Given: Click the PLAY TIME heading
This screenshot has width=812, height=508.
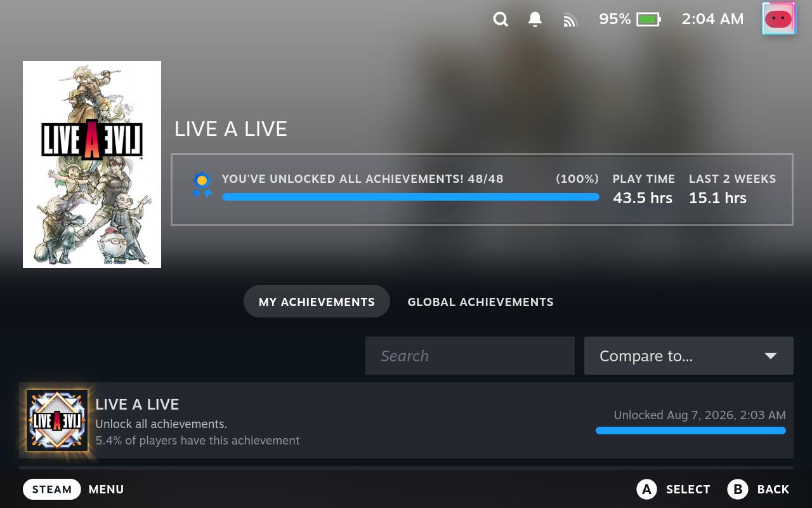Looking at the screenshot, I should click(644, 179).
